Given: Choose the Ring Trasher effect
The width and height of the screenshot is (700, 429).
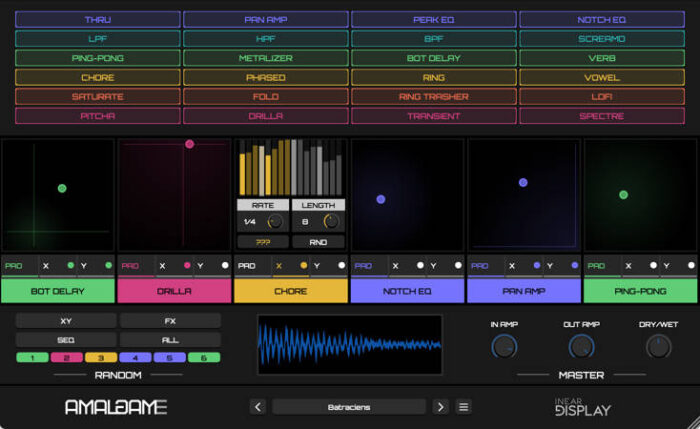Looking at the screenshot, I should [433, 96].
